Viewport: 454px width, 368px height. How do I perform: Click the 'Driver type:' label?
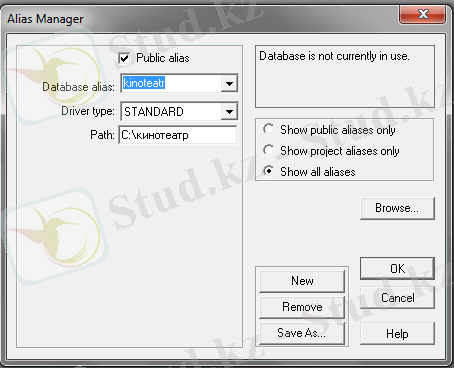coord(88,111)
